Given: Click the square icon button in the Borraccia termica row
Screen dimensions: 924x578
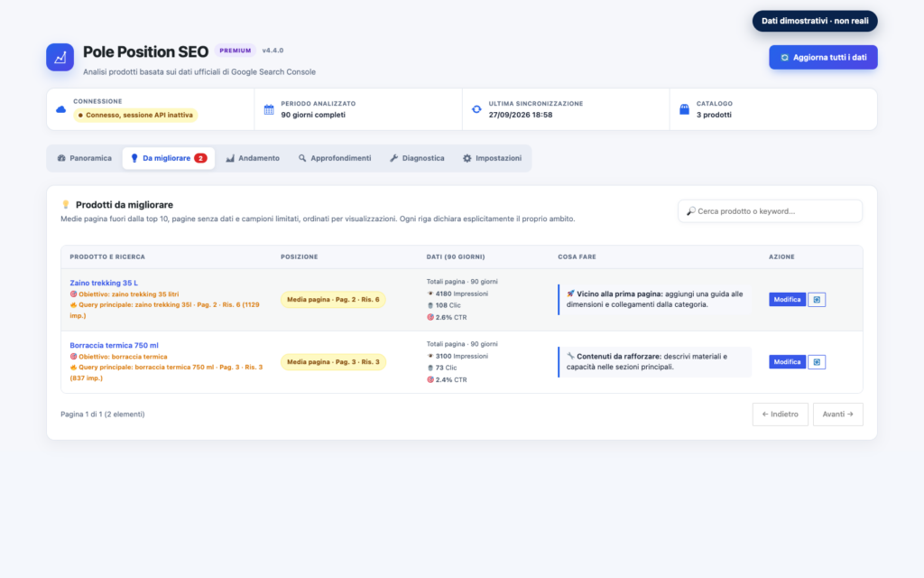Looking at the screenshot, I should (x=817, y=362).
